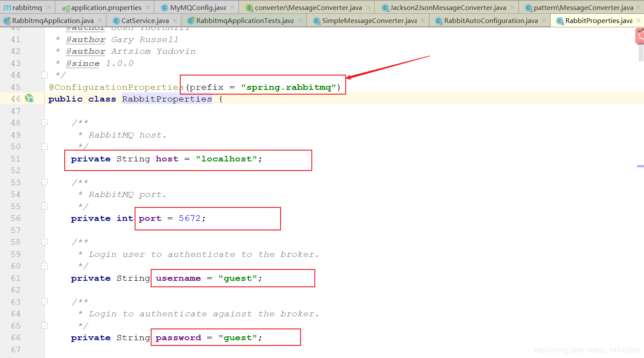Fold the comment end marker at line 60

(x=44, y=266)
